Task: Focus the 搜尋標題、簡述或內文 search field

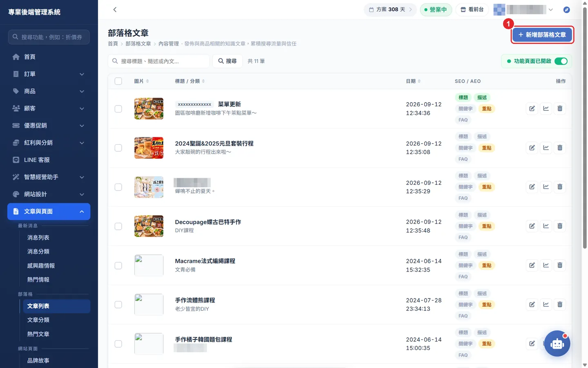Action: click(x=159, y=61)
